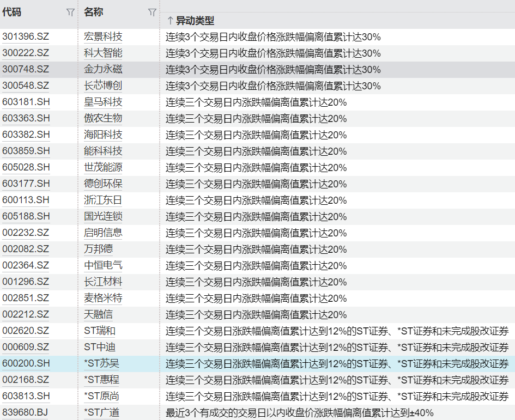515x420 pixels.
Task: Open stock code 300222.SZ
Action: (26, 53)
